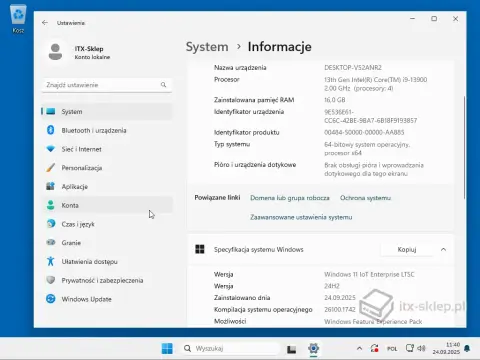
Task: Select the System icon in the sidebar
Action: (x=51, y=111)
